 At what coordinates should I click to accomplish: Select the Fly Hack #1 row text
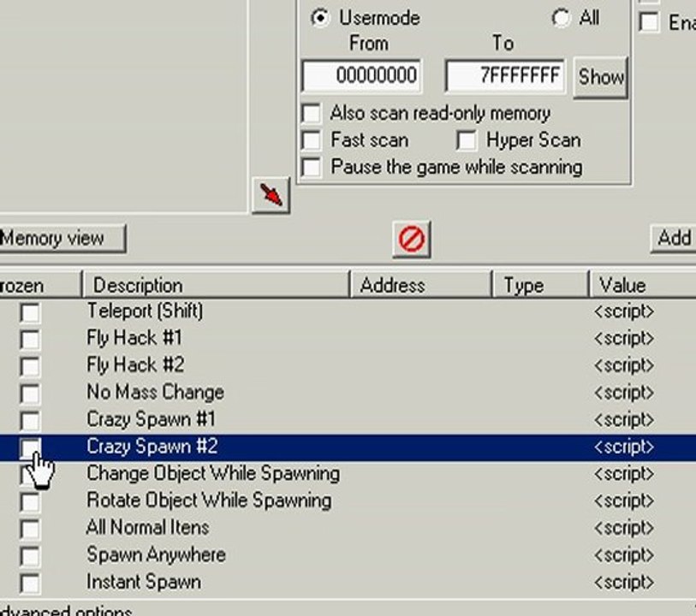(134, 338)
